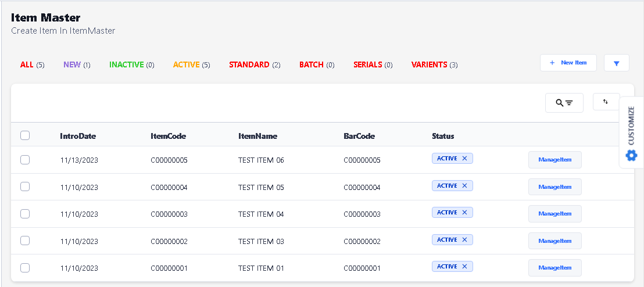644x287 pixels.
Task: Click X on TEST ITEM 03 status chip
Action: click(464, 239)
